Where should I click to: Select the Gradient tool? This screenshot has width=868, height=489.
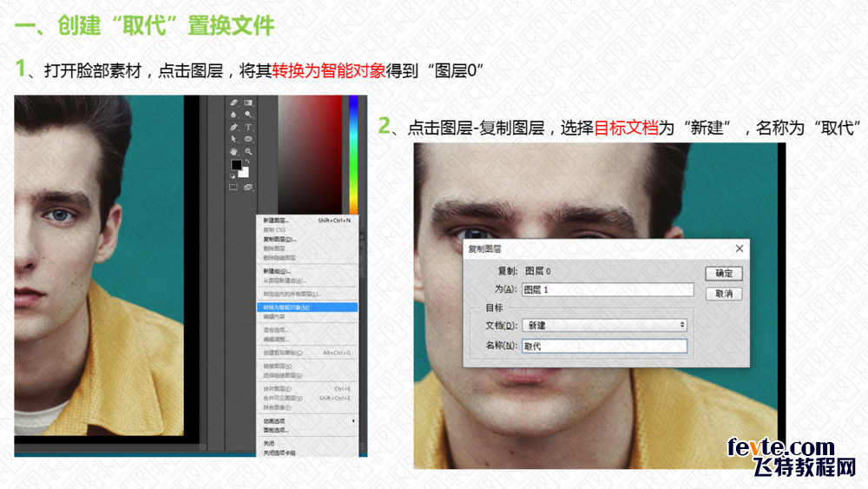tap(248, 102)
